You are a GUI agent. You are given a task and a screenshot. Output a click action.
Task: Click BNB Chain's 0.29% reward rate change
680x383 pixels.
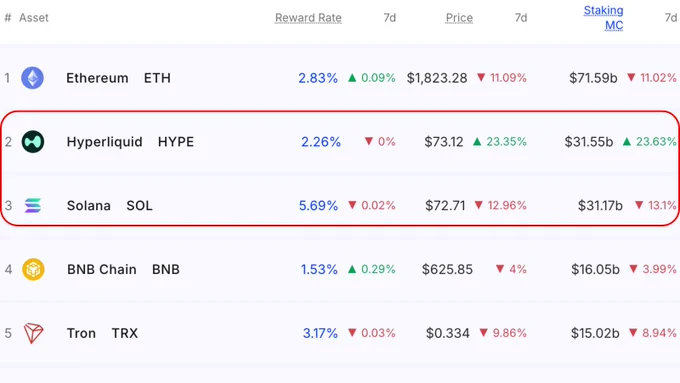(x=372, y=269)
